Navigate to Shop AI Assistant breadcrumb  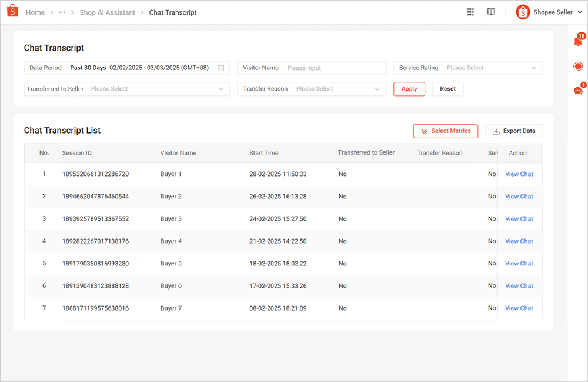tap(107, 12)
